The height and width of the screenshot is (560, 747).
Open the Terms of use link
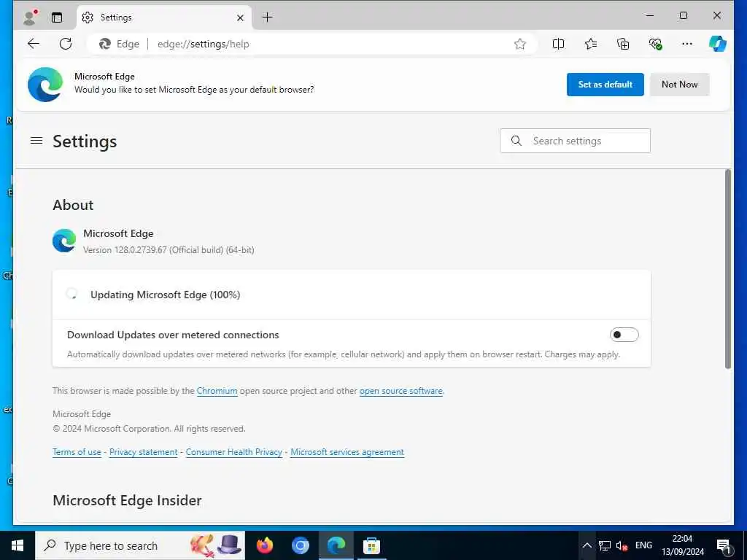77,452
